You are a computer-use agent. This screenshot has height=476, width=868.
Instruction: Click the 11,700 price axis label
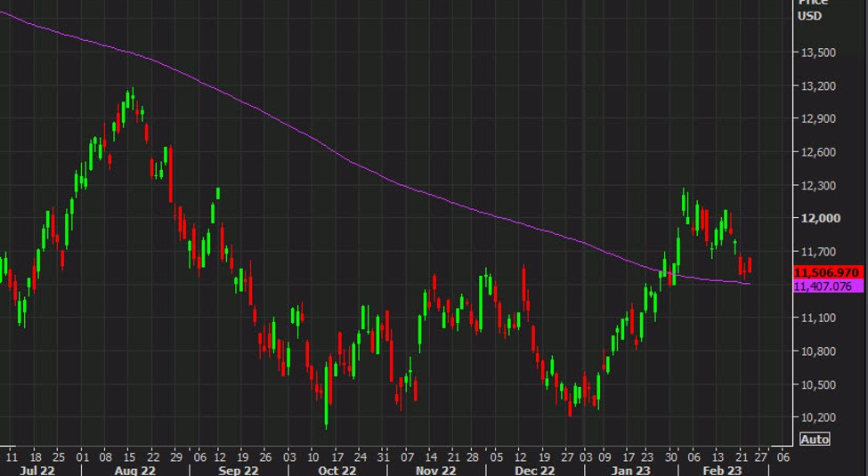(818, 251)
